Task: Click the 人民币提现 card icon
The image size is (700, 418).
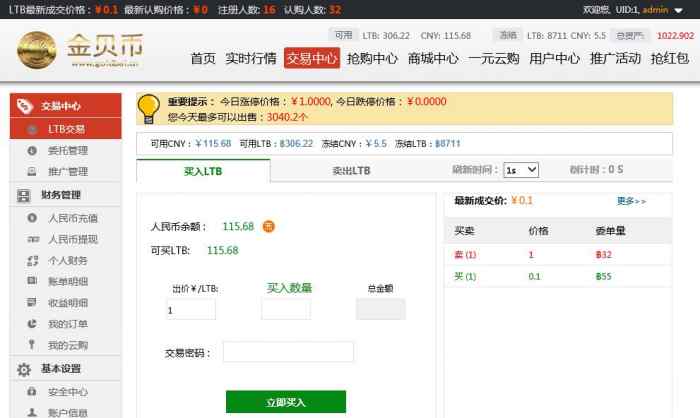Action: 29,239
